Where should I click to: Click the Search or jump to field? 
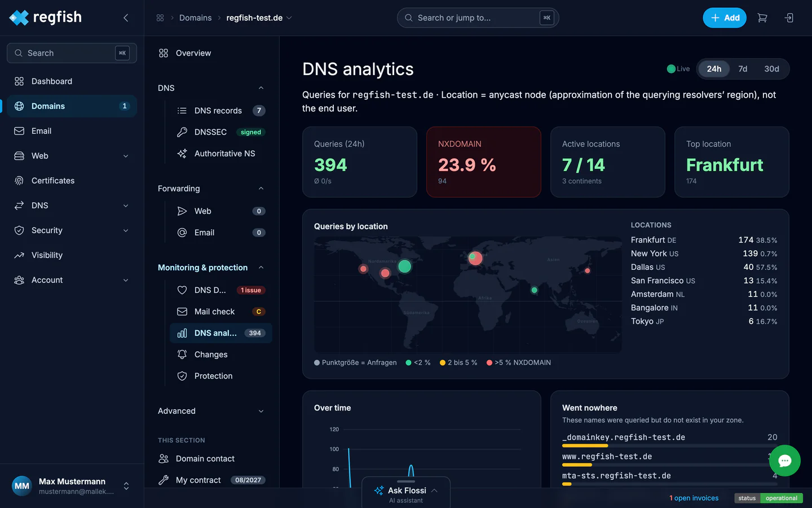coord(478,18)
